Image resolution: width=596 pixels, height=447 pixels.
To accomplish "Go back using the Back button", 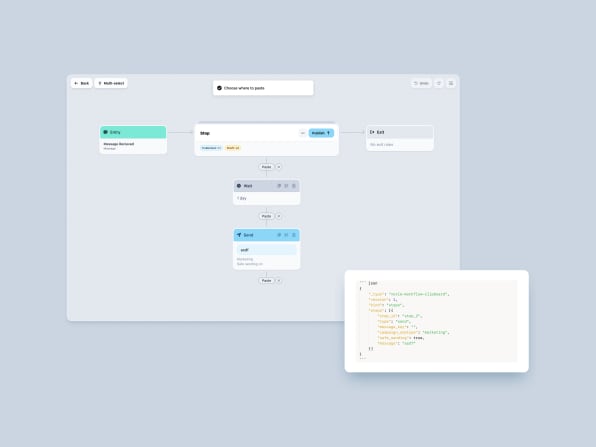I will tap(81, 83).
